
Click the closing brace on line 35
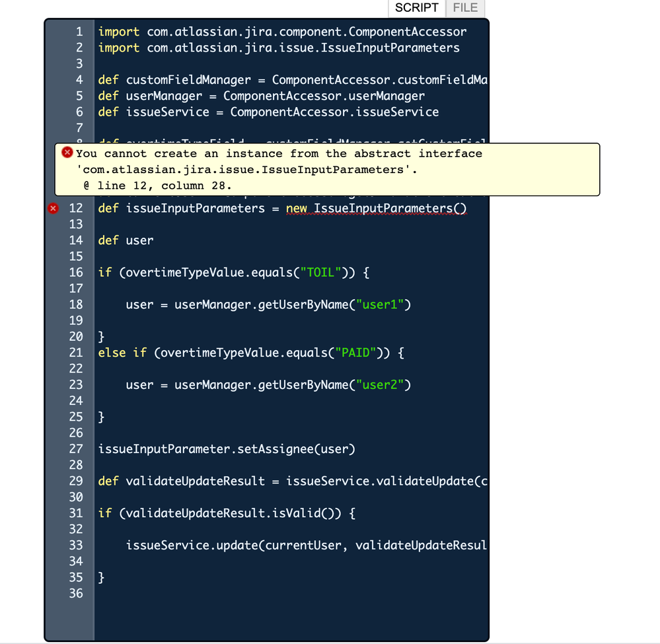[101, 577]
